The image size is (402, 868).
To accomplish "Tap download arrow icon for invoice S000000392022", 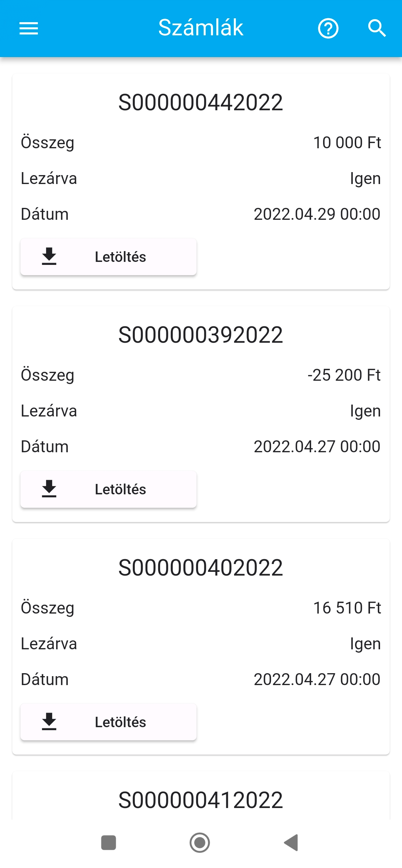I will click(x=49, y=489).
